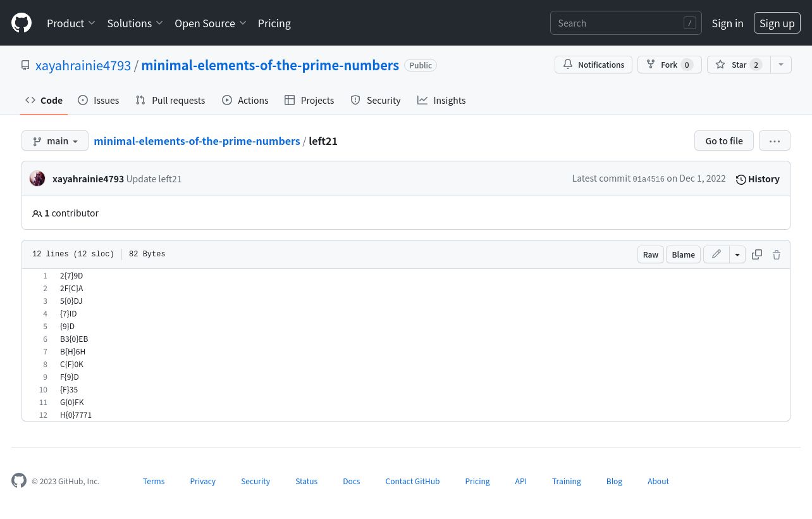Click the Go to file button
This screenshot has width=812, height=519.
(x=724, y=141)
